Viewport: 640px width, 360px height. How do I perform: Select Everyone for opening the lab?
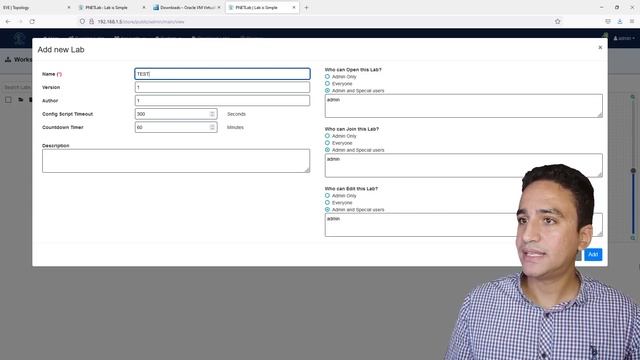[x=327, y=84]
